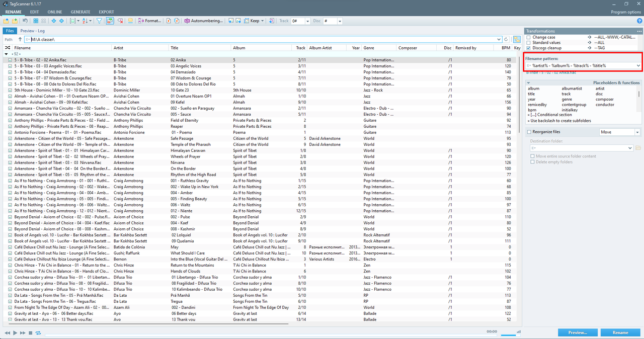Click the Preview... button

pyautogui.click(x=578, y=332)
